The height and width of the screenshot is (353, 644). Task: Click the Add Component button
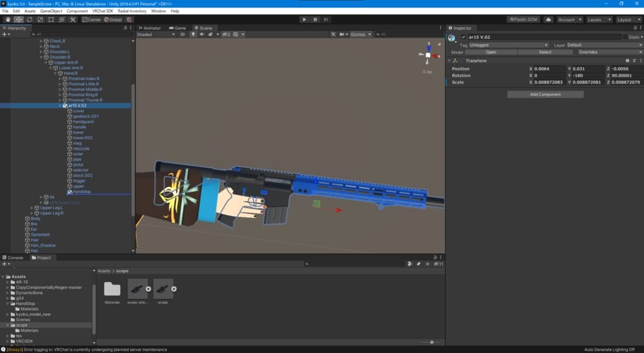tap(545, 94)
